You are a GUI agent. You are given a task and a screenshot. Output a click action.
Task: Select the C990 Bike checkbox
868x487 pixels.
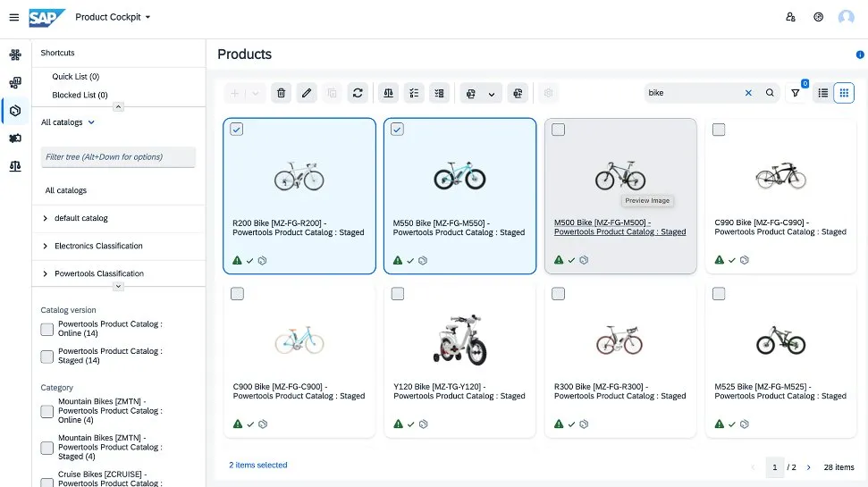tap(719, 130)
